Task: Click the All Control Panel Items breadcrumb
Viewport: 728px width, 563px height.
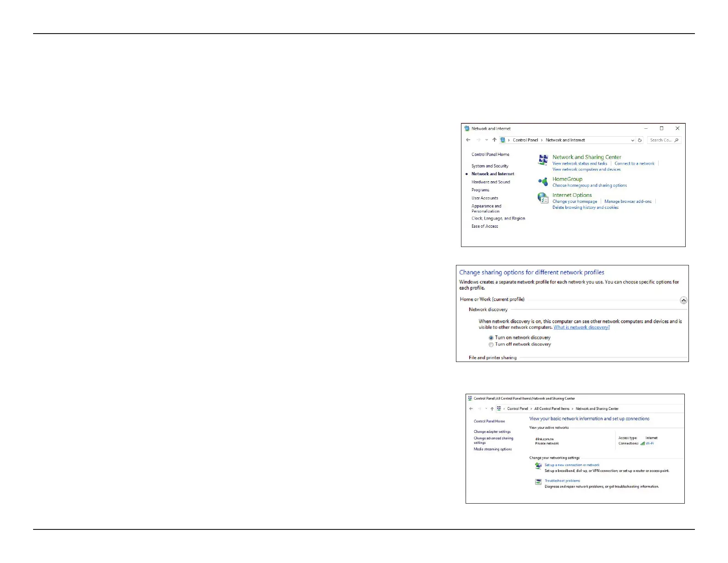Action: click(x=552, y=408)
